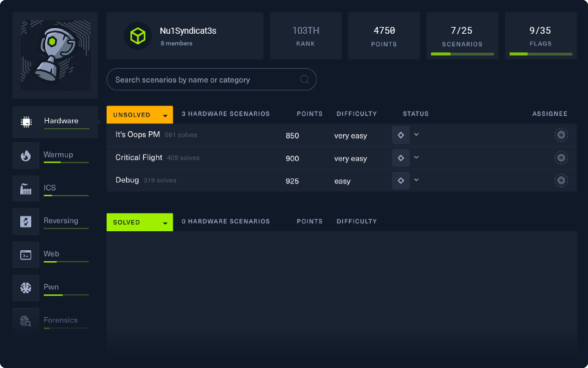
Task: Click the 319 solves text
Action: [160, 180]
